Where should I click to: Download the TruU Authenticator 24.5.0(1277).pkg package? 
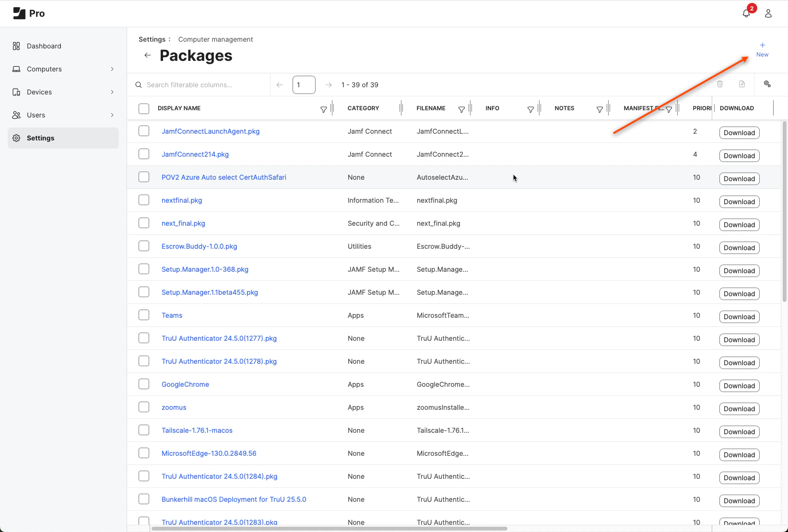coord(739,340)
